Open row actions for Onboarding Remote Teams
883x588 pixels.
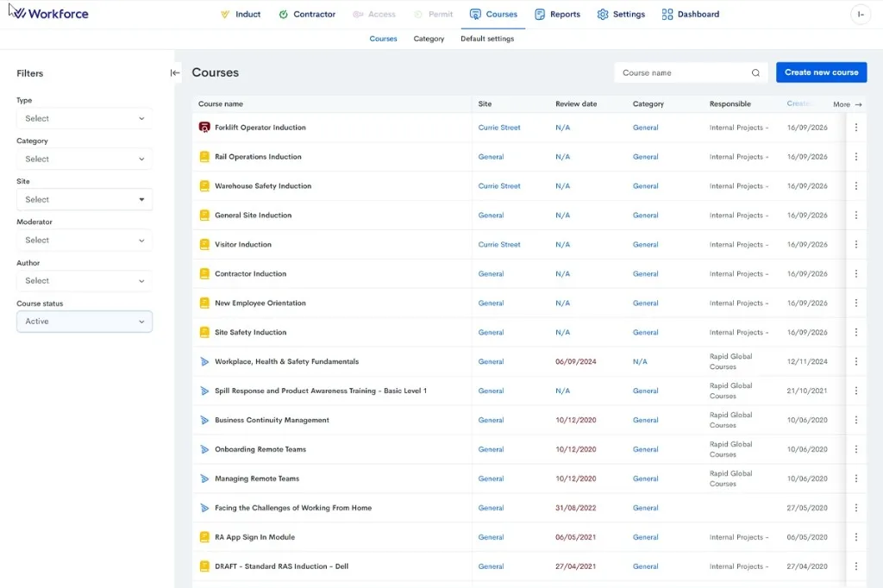click(856, 449)
